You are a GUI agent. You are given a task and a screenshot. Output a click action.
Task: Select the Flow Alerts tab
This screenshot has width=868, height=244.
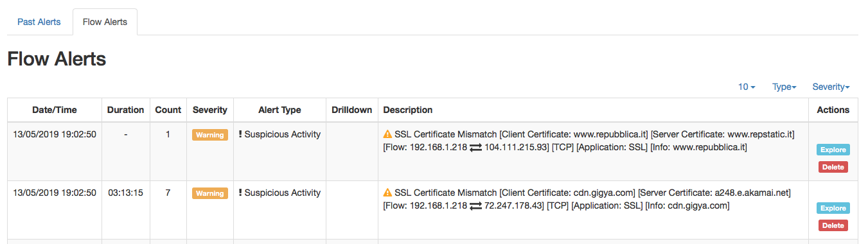(105, 22)
